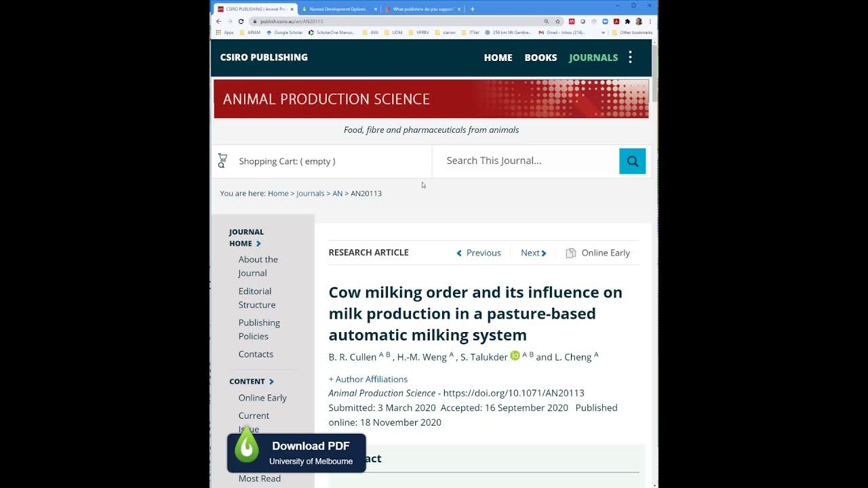Click S. Talukder's green ORCID icon
Image resolution: width=868 pixels, height=488 pixels.
[515, 355]
